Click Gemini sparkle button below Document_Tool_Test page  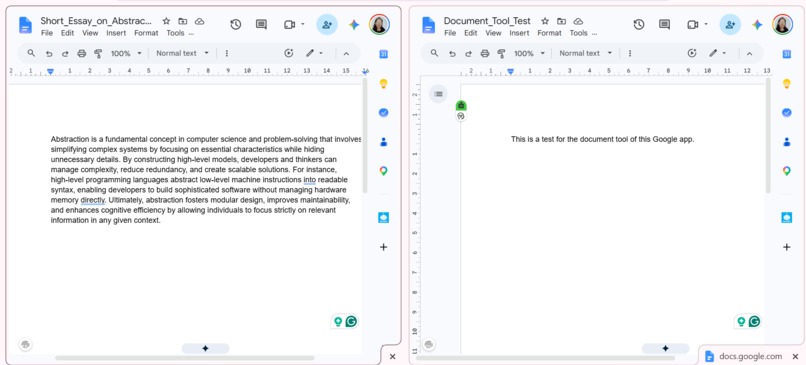pyautogui.click(x=665, y=349)
